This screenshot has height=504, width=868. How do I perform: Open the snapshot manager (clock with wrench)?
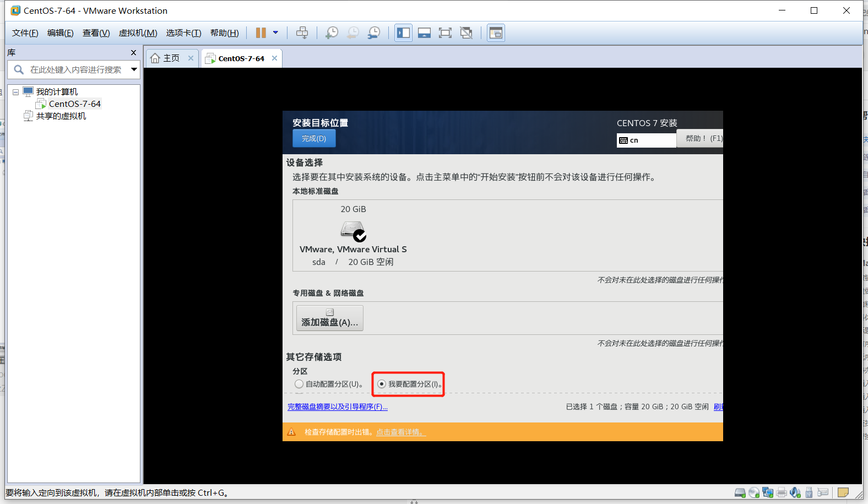coord(374,33)
